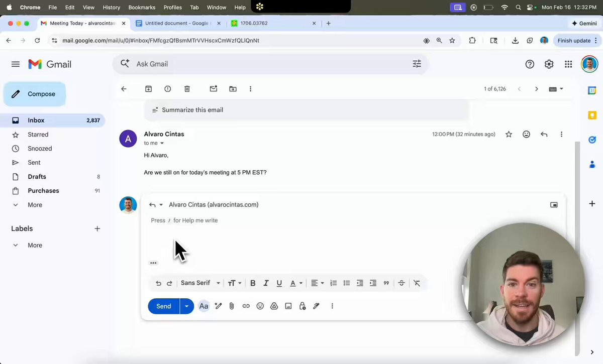Viewport: 603px width, 364px height.
Task: Open the Gmail support help icon
Action: (x=530, y=64)
